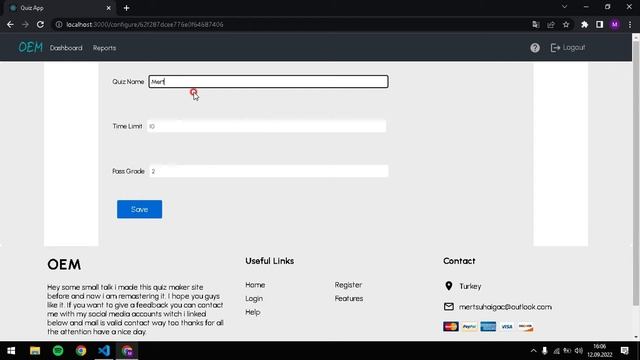Screen dimensions: 640x360
Task: Click the Visa payment icon
Action: point(507,327)
